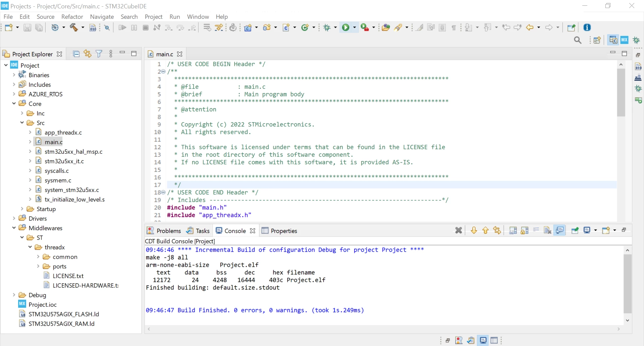Close the main.c editor tab
644x346 pixels.
(x=180, y=54)
